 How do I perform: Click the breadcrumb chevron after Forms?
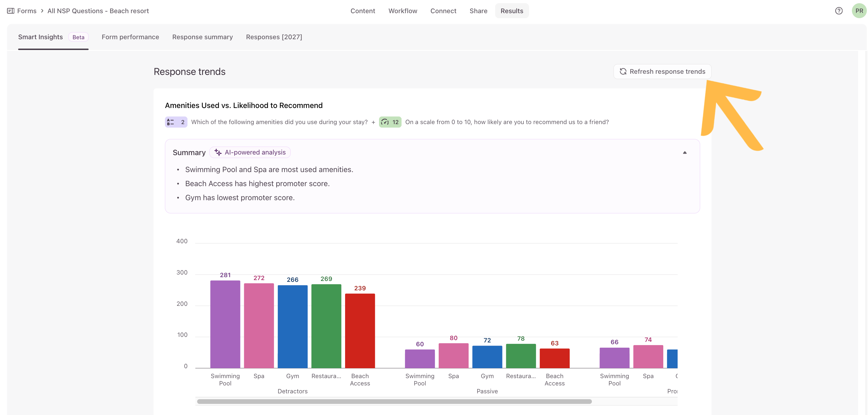(42, 11)
